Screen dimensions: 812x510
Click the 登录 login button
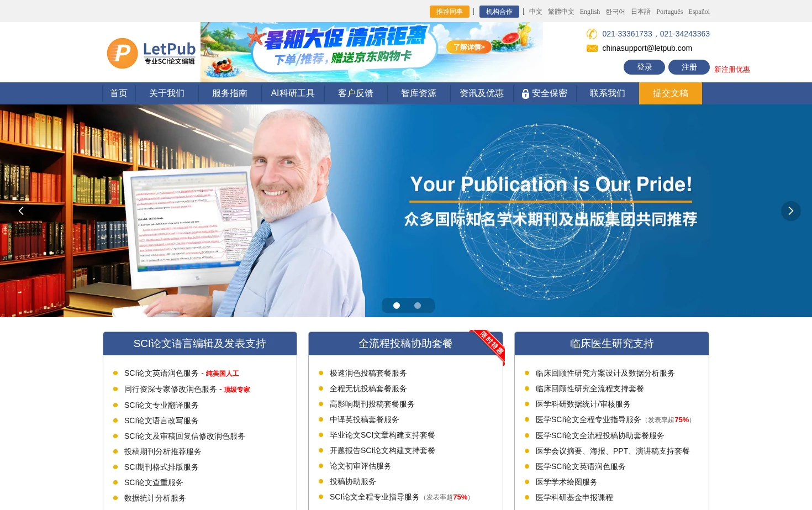(x=644, y=67)
